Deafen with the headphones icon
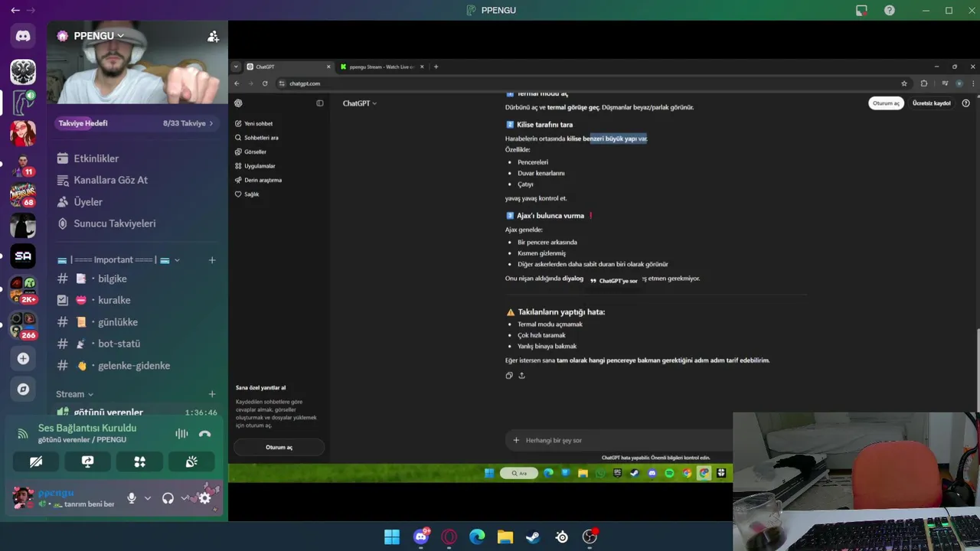 tap(168, 498)
